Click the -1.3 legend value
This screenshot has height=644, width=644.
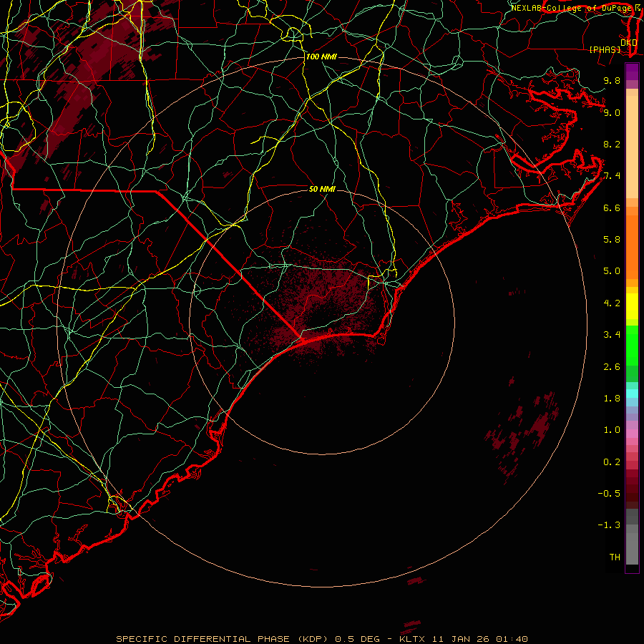pyautogui.click(x=609, y=525)
